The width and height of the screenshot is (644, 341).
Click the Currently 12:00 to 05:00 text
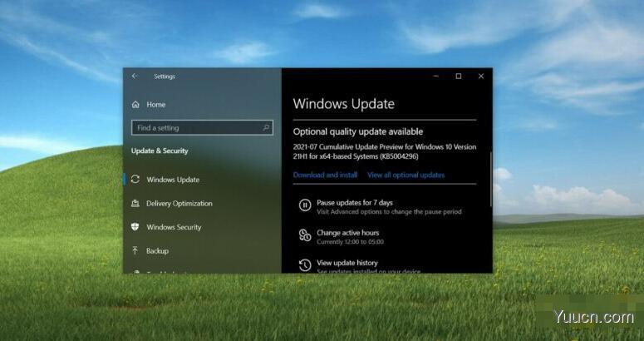(350, 242)
